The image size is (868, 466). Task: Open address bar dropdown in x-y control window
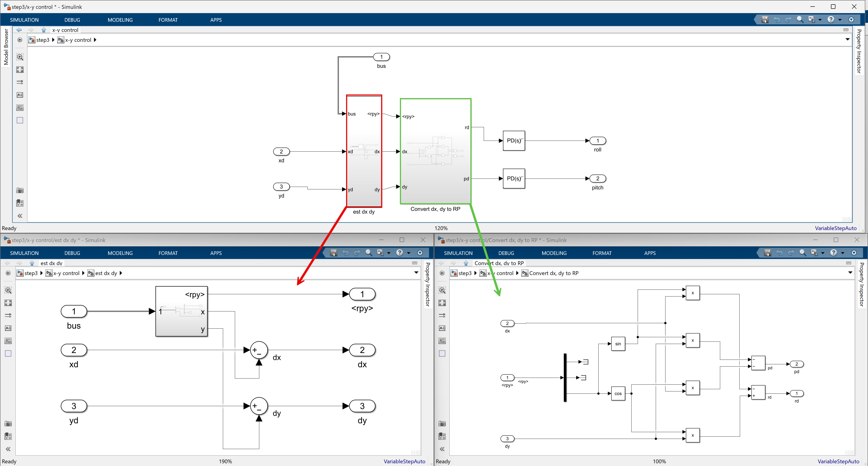pyautogui.click(x=847, y=39)
